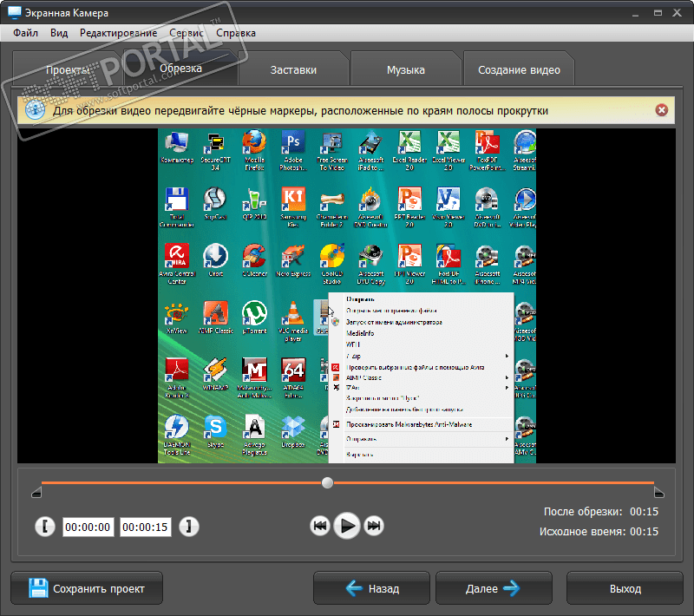Click the round playback slider knob

(x=328, y=482)
